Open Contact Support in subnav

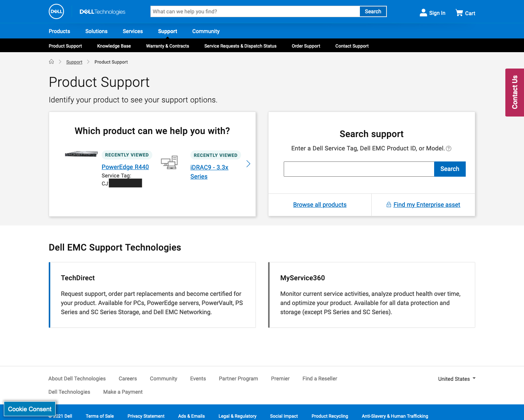tap(352, 46)
